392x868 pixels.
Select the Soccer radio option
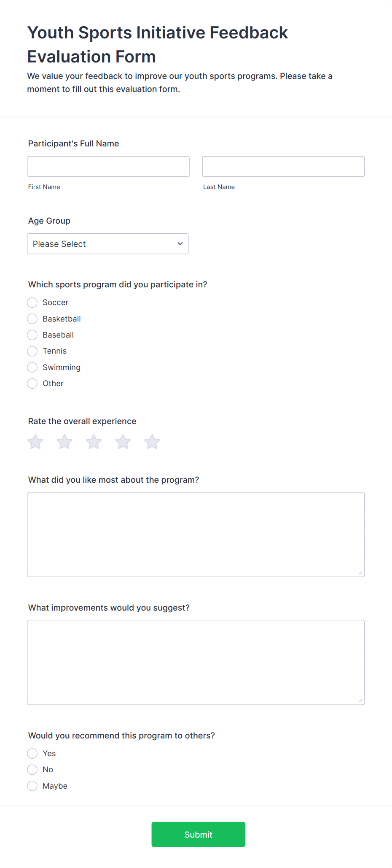(x=32, y=303)
